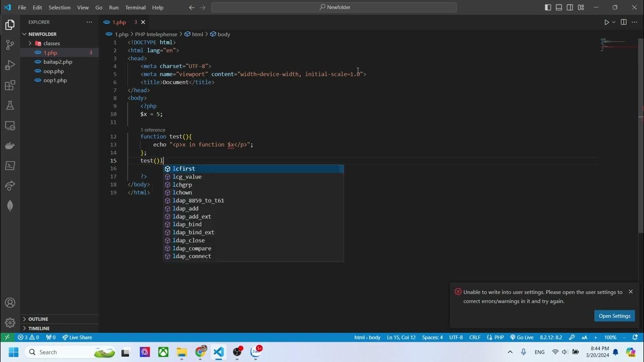644x362 pixels.
Task: Click the Newfolder command center search box
Action: tap(334, 8)
